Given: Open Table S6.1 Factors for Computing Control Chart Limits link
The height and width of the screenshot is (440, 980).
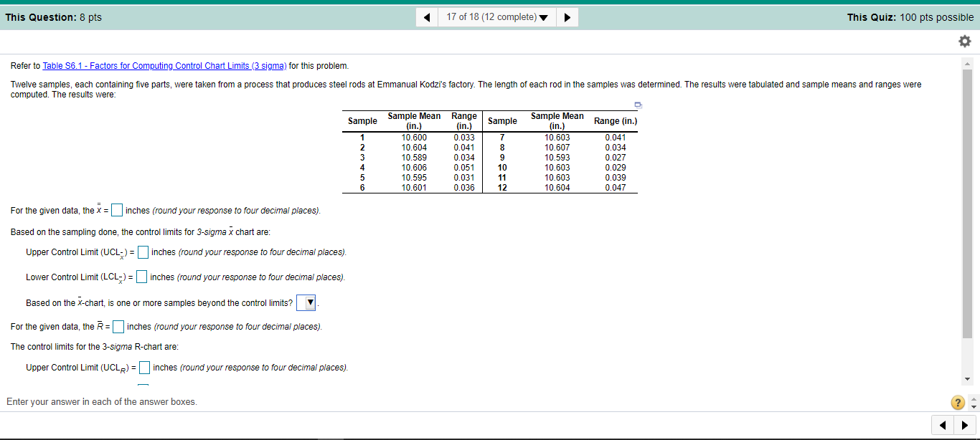Looking at the screenshot, I should click(164, 66).
